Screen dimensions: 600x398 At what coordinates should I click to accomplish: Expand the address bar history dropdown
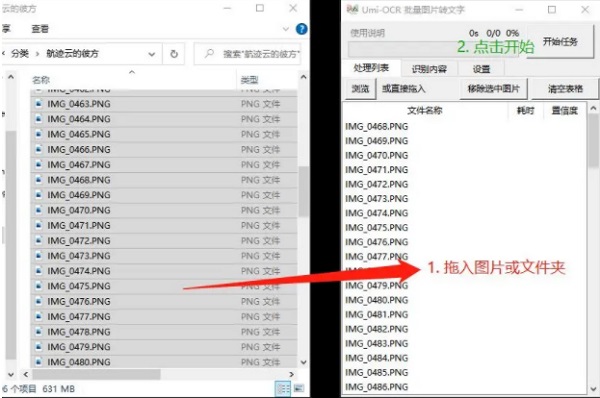(152, 54)
